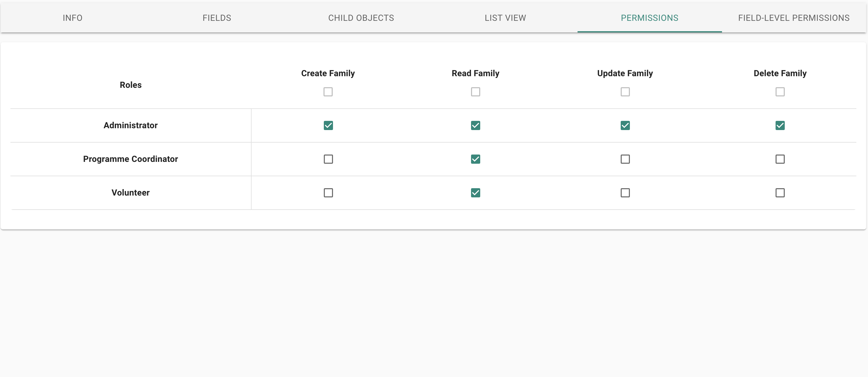Uncheck Read Family for Administrator
868x377 pixels.
[475, 125]
